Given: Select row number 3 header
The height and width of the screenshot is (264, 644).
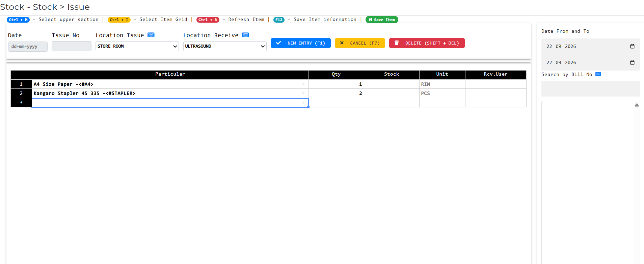Looking at the screenshot, I should coord(21,103).
